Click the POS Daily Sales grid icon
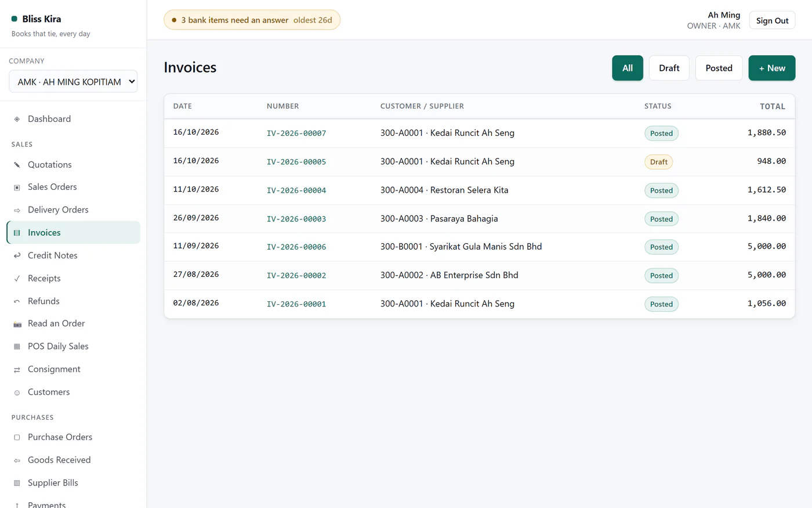The height and width of the screenshot is (508, 812). click(x=17, y=347)
